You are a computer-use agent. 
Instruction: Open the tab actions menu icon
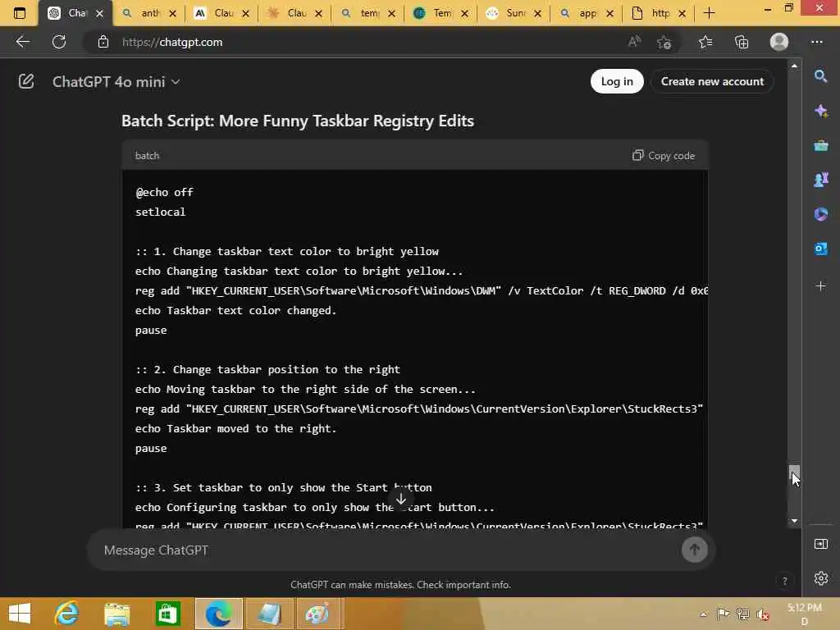[x=20, y=13]
